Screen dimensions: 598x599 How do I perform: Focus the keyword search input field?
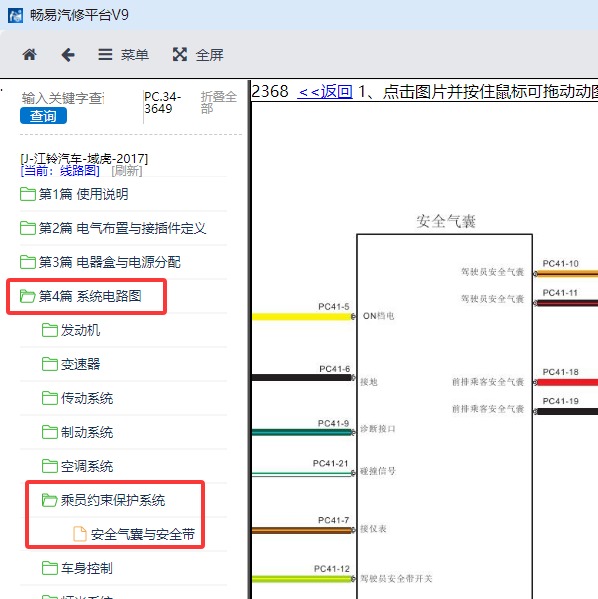coord(63,99)
